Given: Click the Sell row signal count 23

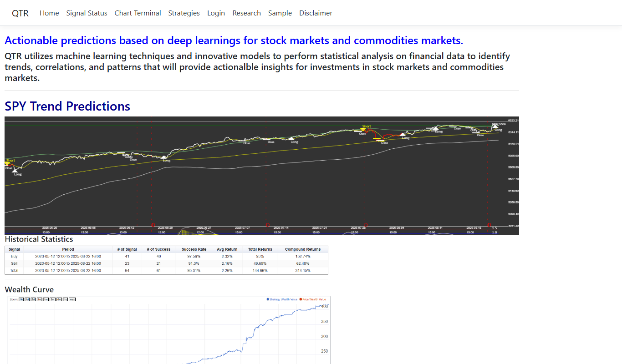Looking at the screenshot, I should [127, 263].
